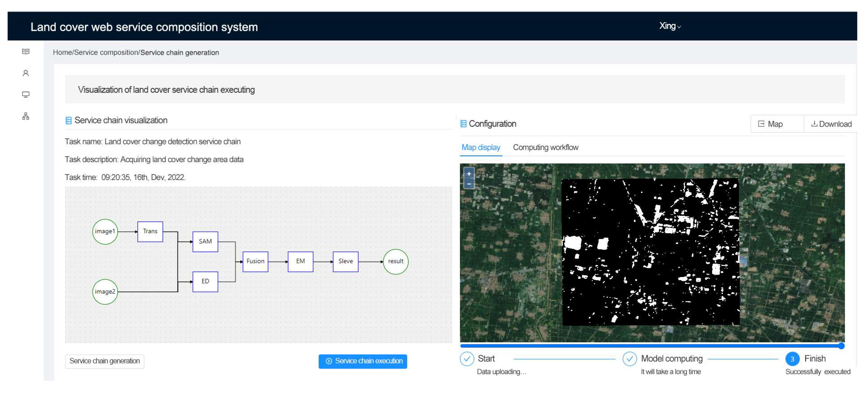Expand the Xing user dropdown
The width and height of the screenshot is (868, 394).
click(670, 26)
